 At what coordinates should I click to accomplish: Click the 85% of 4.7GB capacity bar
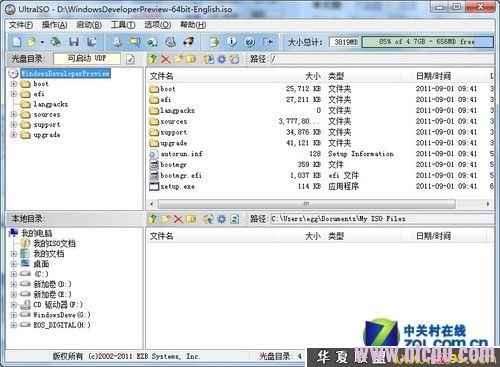[x=427, y=42]
